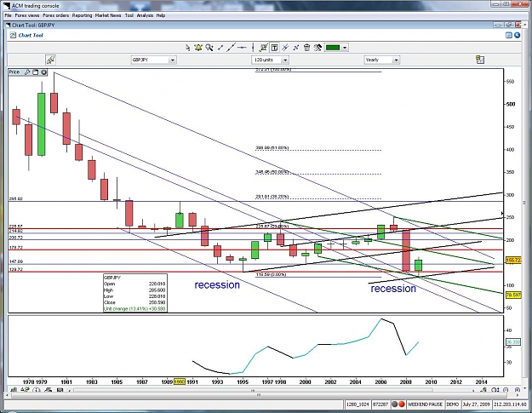Click the yellow 78.597 price label

(x=513, y=295)
